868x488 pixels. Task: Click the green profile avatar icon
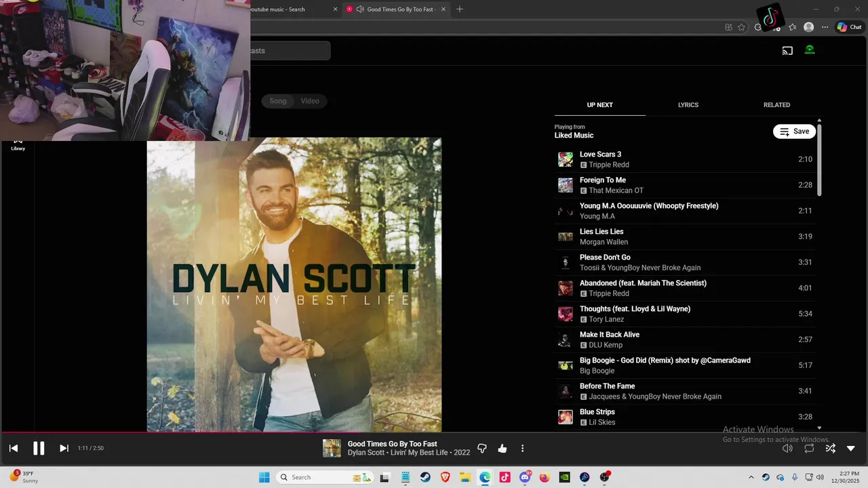coord(810,49)
